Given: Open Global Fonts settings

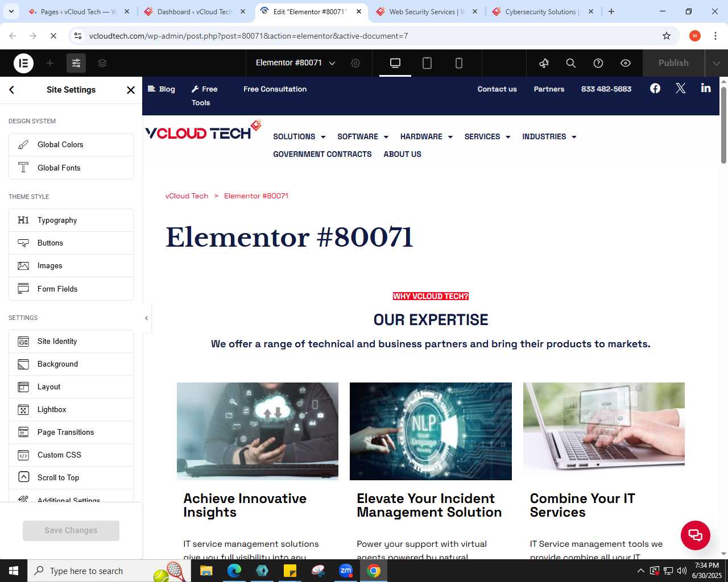Looking at the screenshot, I should point(71,168).
